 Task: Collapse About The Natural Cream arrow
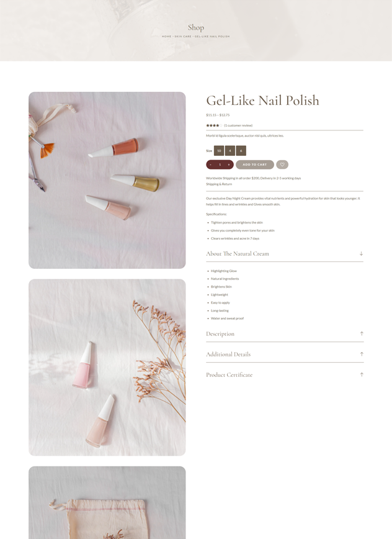[361, 254]
